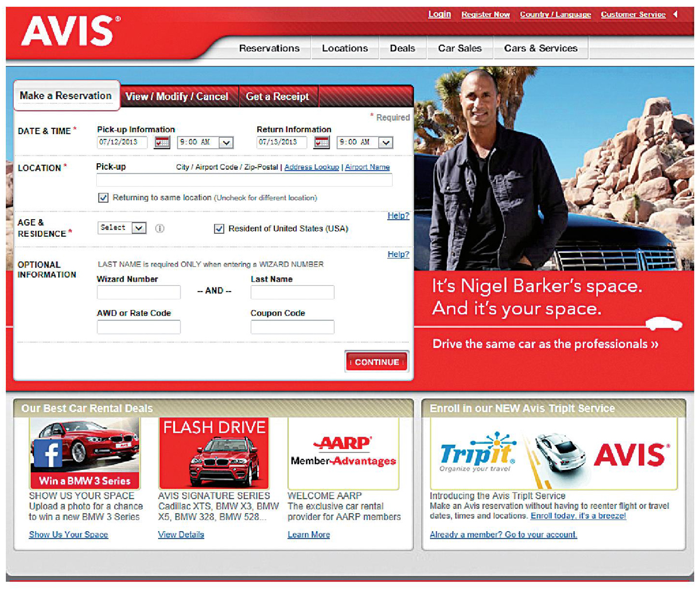Click the Address Lookup link

click(x=311, y=167)
